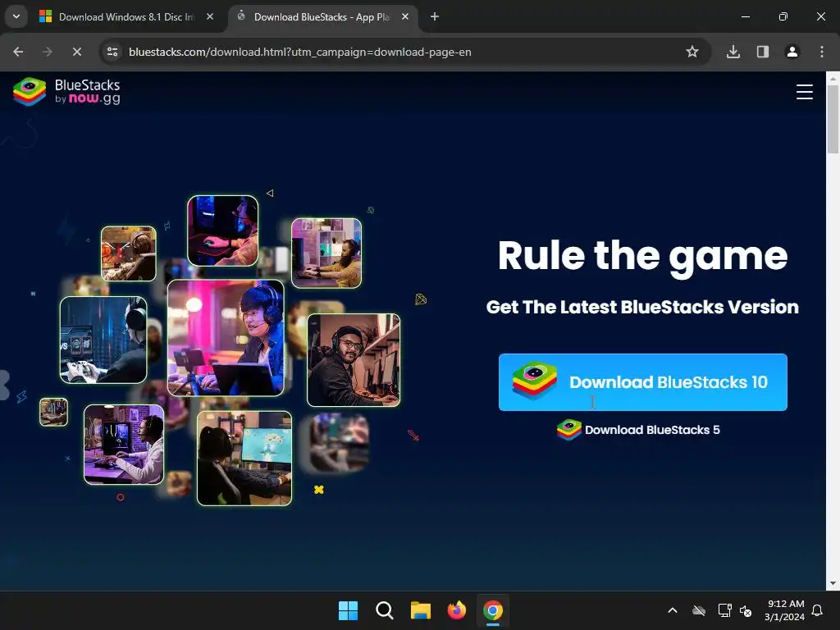
Task: Open the clock and date panel
Action: 785,610
